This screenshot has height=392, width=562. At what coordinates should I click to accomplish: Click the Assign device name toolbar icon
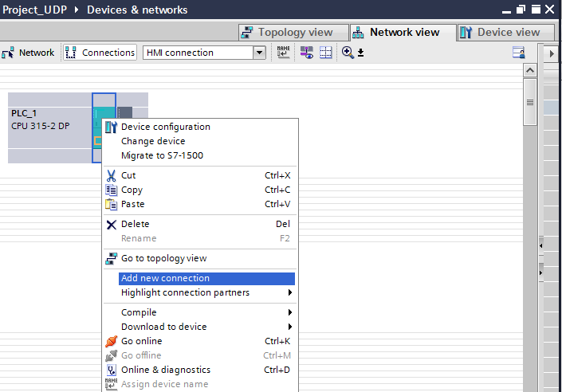pos(283,53)
